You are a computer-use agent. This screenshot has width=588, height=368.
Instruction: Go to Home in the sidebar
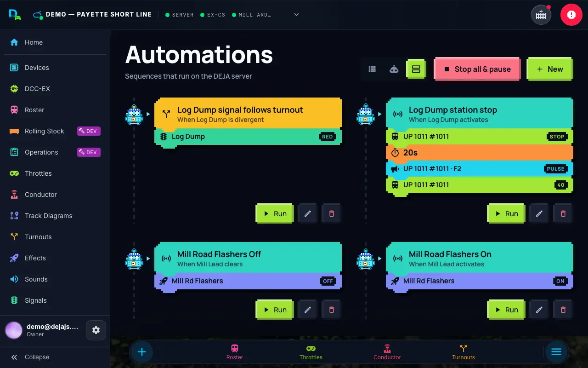coord(55,42)
